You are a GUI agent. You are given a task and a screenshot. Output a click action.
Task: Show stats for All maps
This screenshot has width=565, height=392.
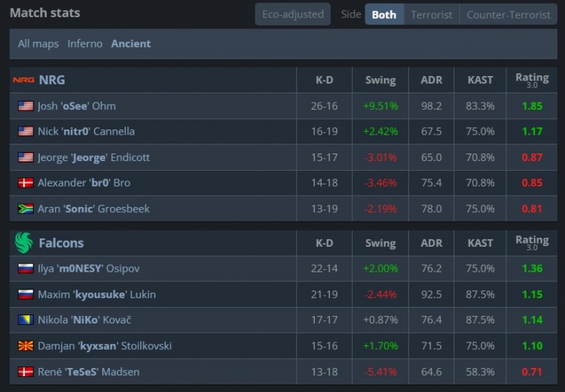click(x=38, y=44)
